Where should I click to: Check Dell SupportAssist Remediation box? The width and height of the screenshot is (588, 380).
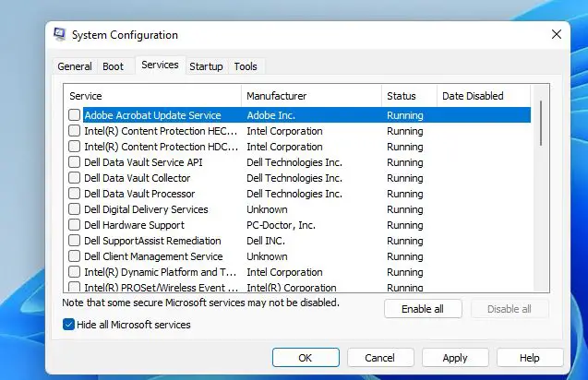click(x=74, y=240)
